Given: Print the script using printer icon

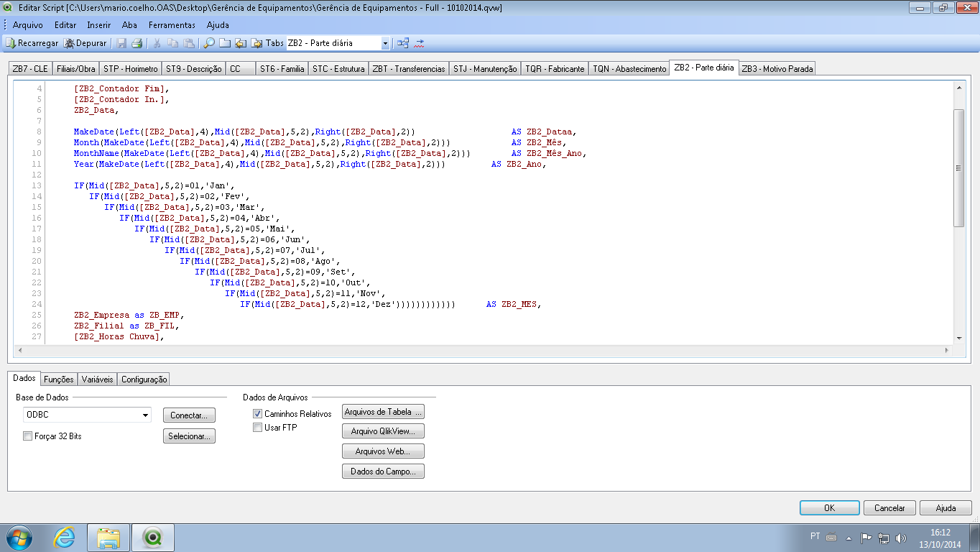Looking at the screenshot, I should [x=137, y=43].
